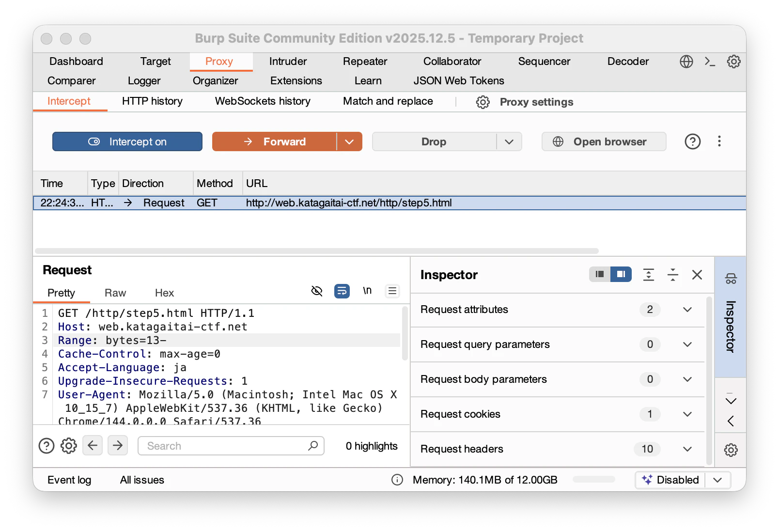
Task: Expand Request query parameters section
Action: [x=687, y=344]
